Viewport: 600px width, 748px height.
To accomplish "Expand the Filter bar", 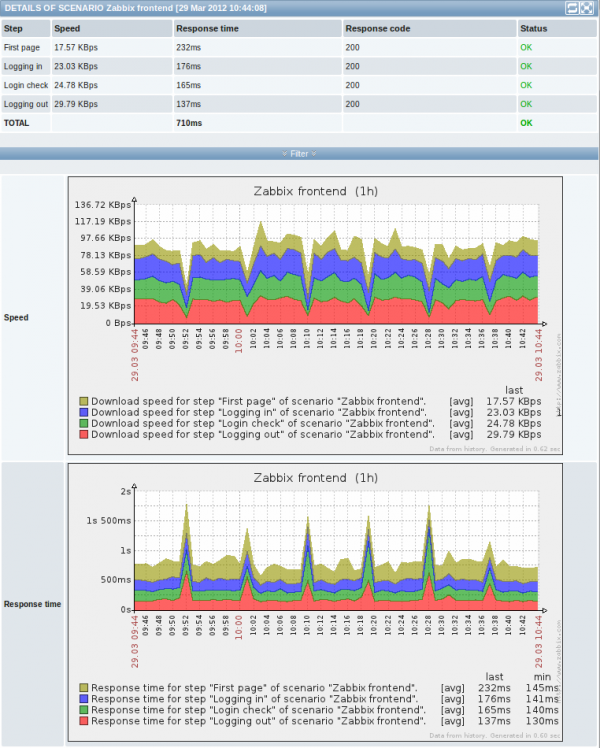I will [300, 154].
